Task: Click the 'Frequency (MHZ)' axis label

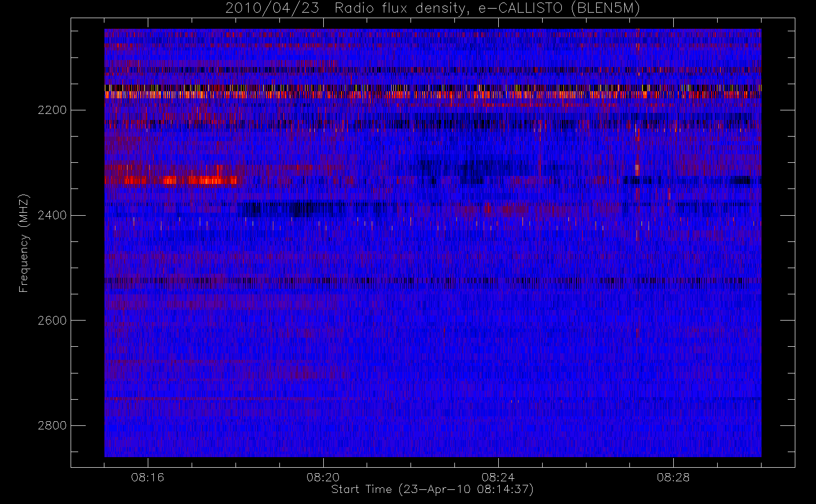Action: coord(24,243)
